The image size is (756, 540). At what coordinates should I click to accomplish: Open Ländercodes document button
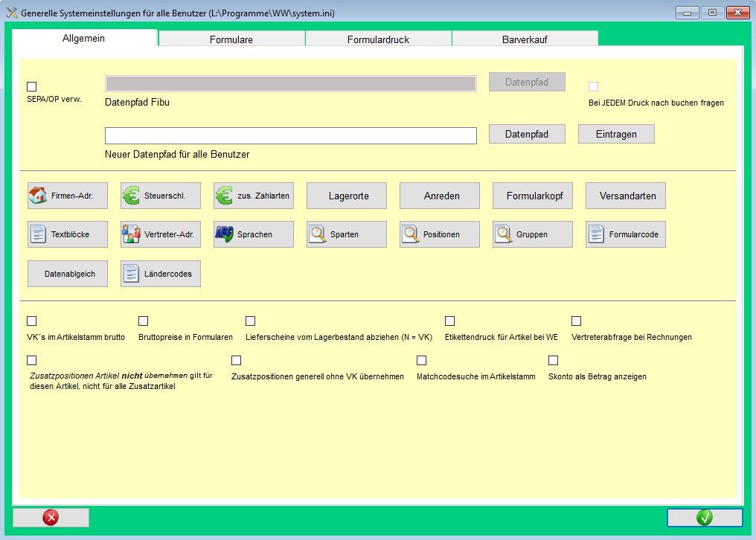pos(161,274)
